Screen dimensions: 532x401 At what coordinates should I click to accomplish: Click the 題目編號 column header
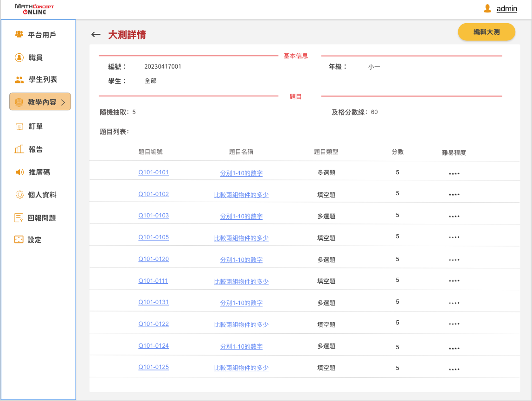[151, 152]
